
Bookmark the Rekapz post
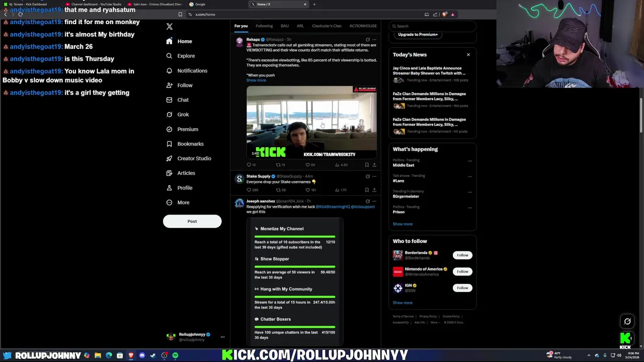(367, 165)
